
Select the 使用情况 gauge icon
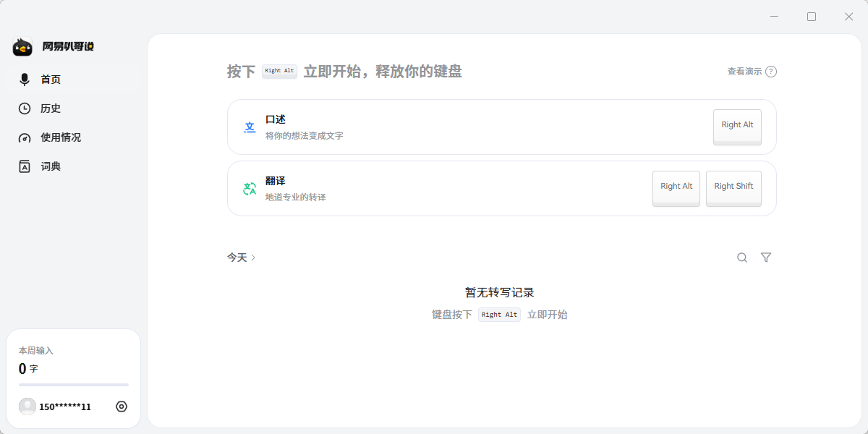[x=25, y=137]
